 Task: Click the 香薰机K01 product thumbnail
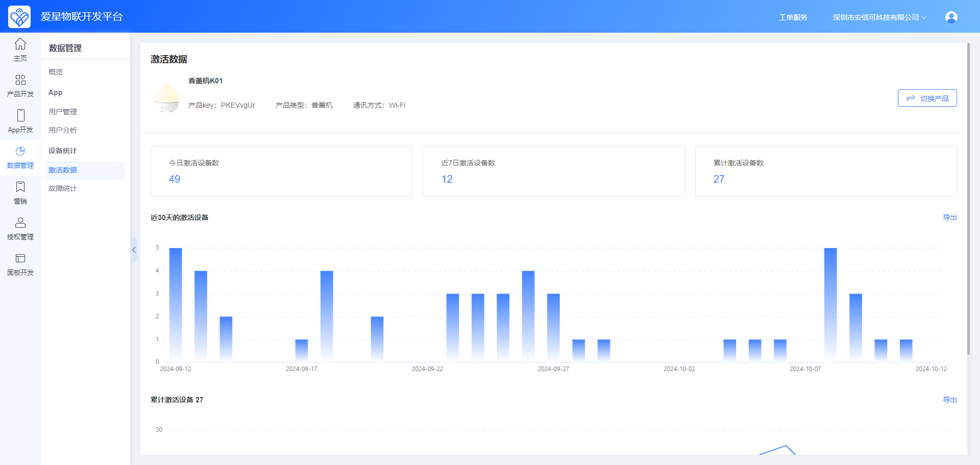pos(167,97)
